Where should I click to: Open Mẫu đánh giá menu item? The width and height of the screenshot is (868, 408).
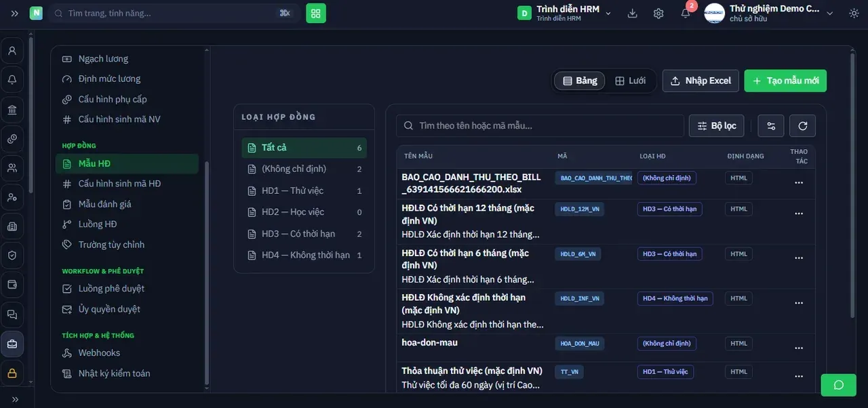127,204
